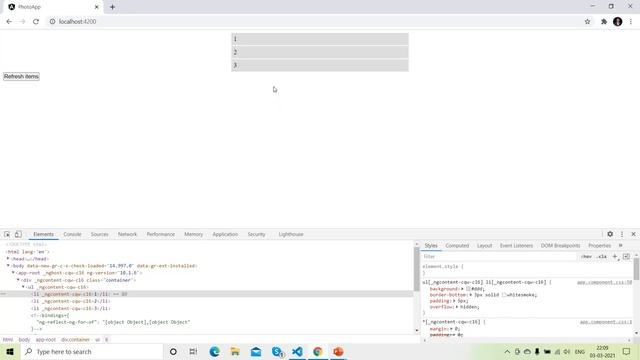Select app-root in the breadcrumb bar
Image resolution: width=640 pixels, height=360 pixels.
pyautogui.click(x=45, y=340)
